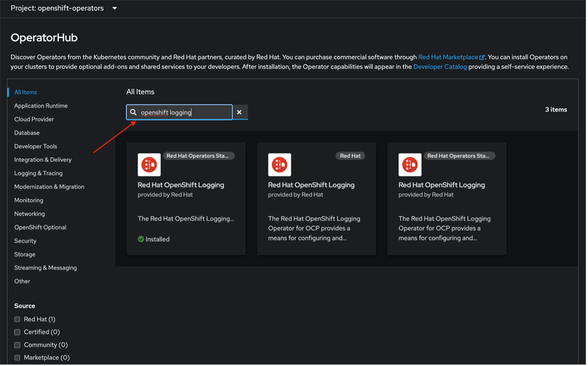Click the logo of the Installed Logging operator card
The width and height of the screenshot is (588, 366).
(x=149, y=165)
